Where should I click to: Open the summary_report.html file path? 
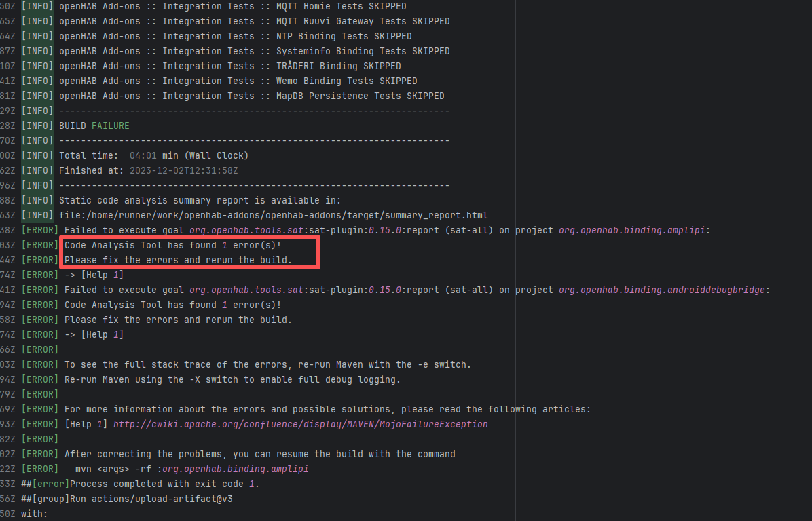tap(273, 215)
